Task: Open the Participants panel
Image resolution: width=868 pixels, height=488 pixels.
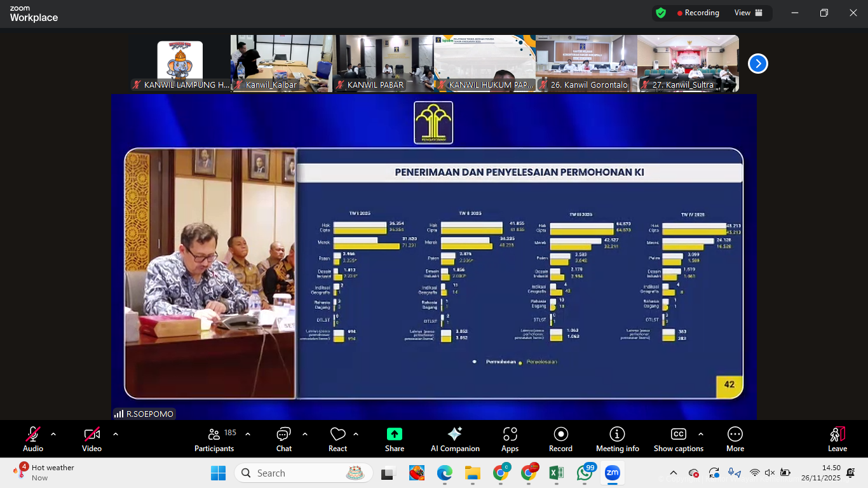Action: [x=214, y=439]
